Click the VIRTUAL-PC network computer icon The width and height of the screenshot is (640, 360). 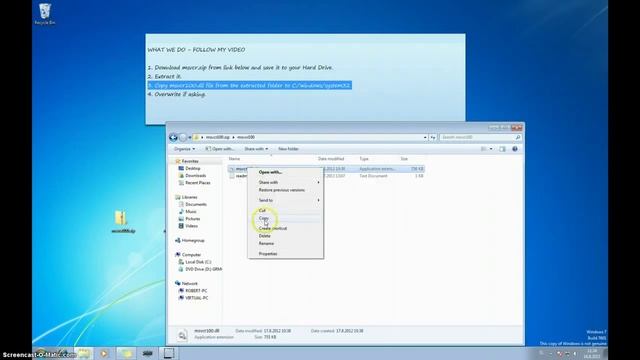pyautogui.click(x=181, y=298)
